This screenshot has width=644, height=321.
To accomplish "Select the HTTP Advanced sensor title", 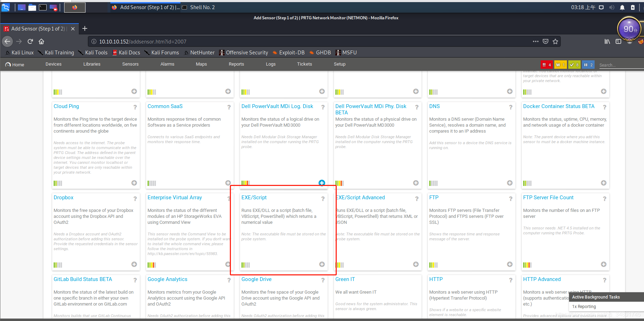I will coord(542,279).
